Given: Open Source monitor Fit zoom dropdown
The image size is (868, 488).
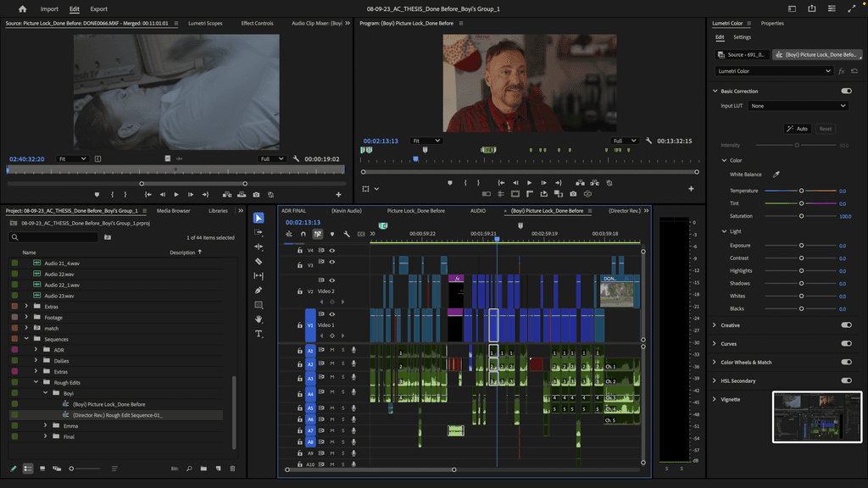Looking at the screenshot, I should coord(72,158).
